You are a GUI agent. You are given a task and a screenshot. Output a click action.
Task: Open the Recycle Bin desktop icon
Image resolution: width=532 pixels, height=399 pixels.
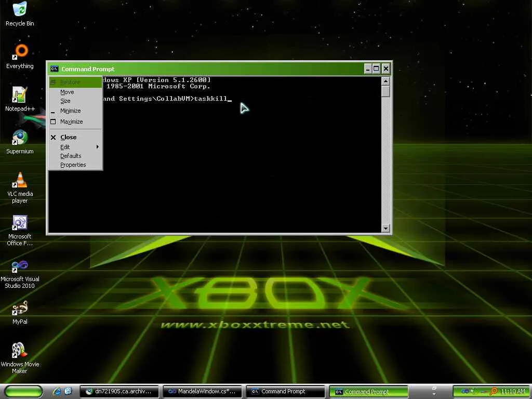click(20, 14)
